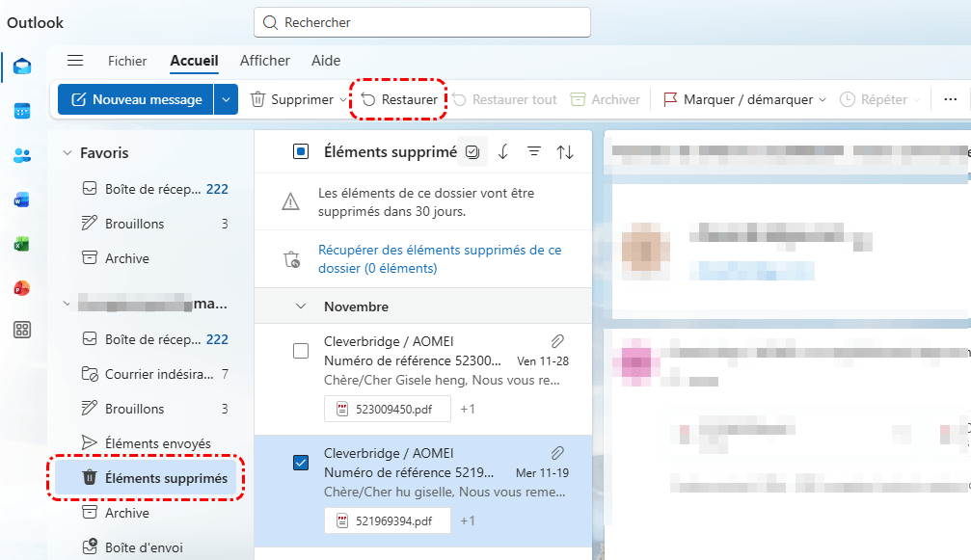The height and width of the screenshot is (560, 971).
Task: Open Récupérer des éléments supprimés link
Action: (439, 258)
